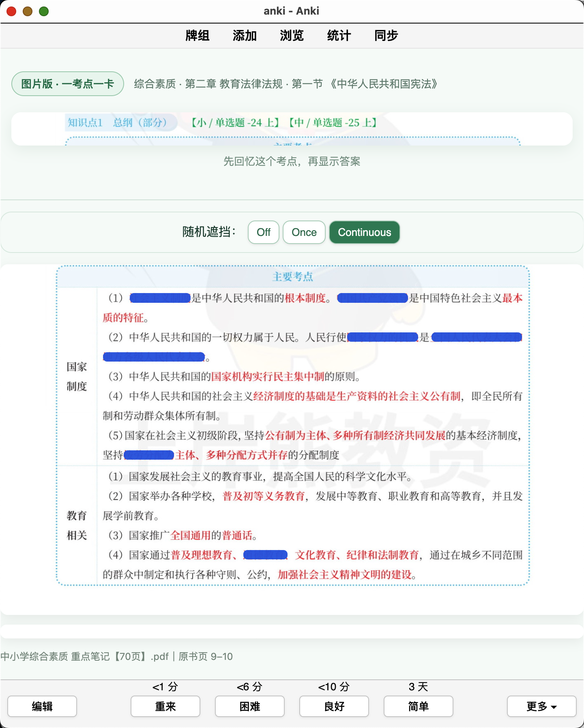Click the hint 先回忆这个考点，再显示答案
This screenshot has height=728, width=584.
[292, 162]
